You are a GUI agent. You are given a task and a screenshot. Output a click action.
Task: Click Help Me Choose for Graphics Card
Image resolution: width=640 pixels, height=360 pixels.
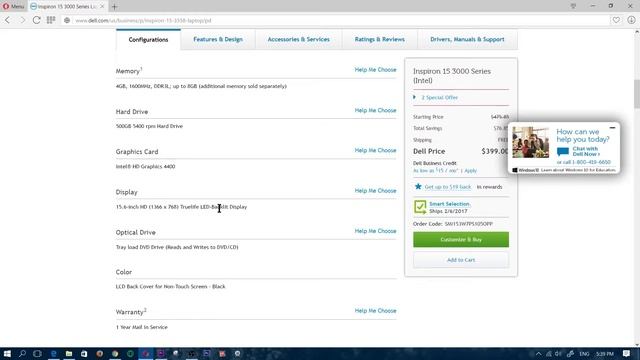coord(375,150)
